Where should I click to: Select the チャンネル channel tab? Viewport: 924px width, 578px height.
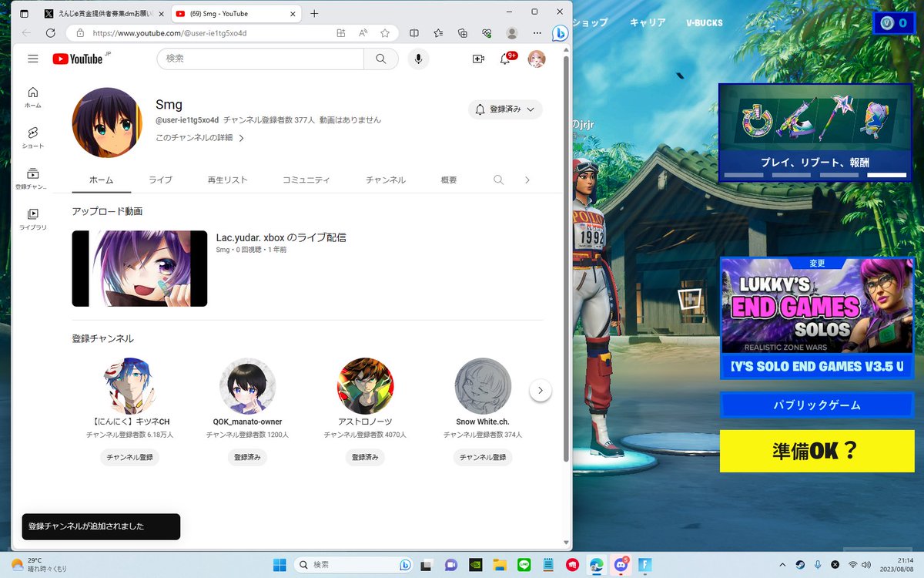[385, 180]
